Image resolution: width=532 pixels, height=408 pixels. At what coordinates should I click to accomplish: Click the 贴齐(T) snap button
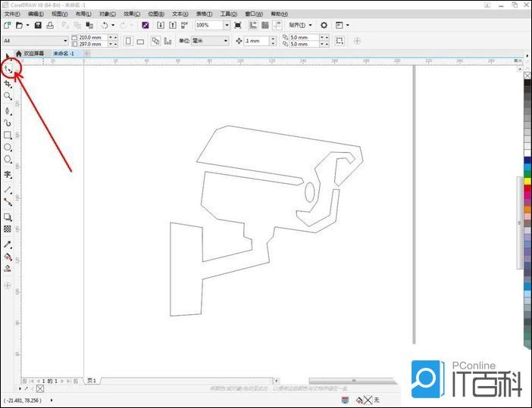(x=300, y=25)
